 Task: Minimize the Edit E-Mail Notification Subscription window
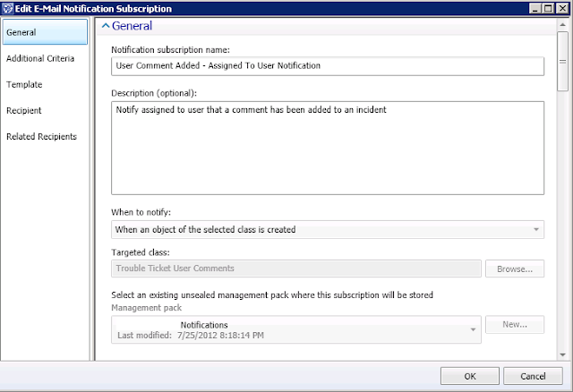(x=531, y=8)
